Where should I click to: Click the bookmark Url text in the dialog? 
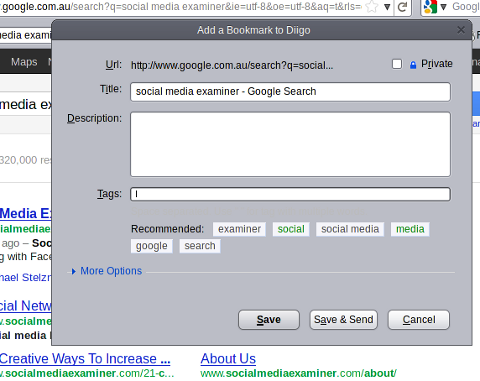232,65
